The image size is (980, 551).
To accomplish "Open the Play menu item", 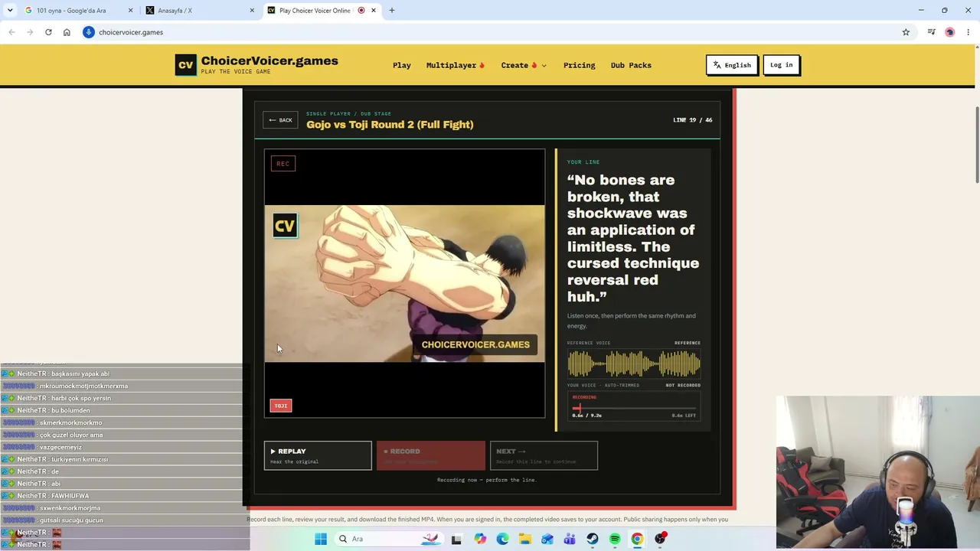I will [x=402, y=65].
